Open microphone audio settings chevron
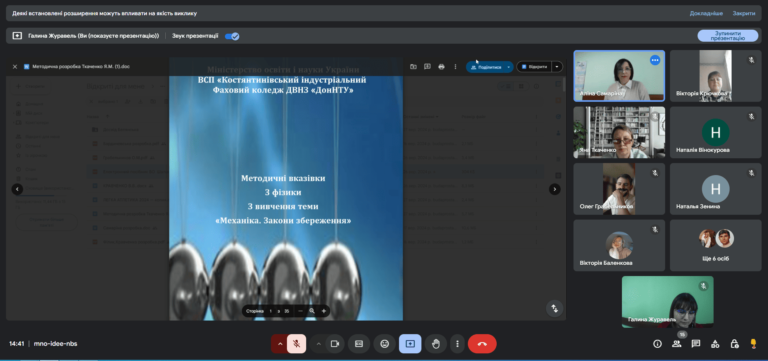Screen dimensions: 768x361 click(x=280, y=344)
